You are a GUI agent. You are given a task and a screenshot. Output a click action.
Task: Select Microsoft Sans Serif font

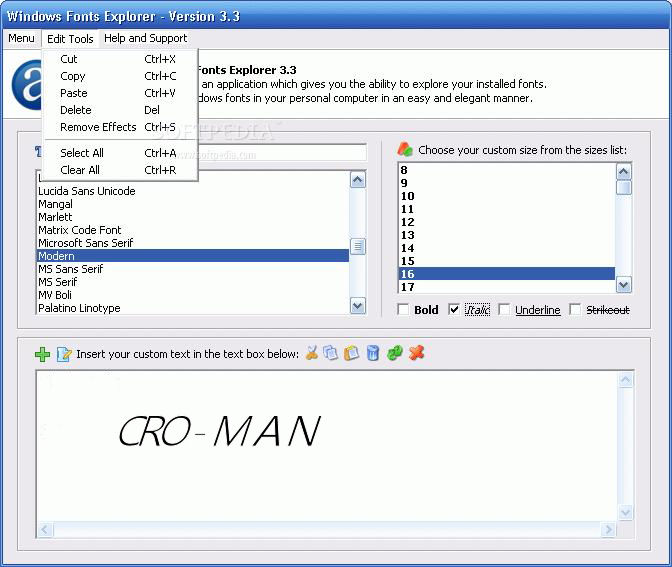tap(193, 243)
